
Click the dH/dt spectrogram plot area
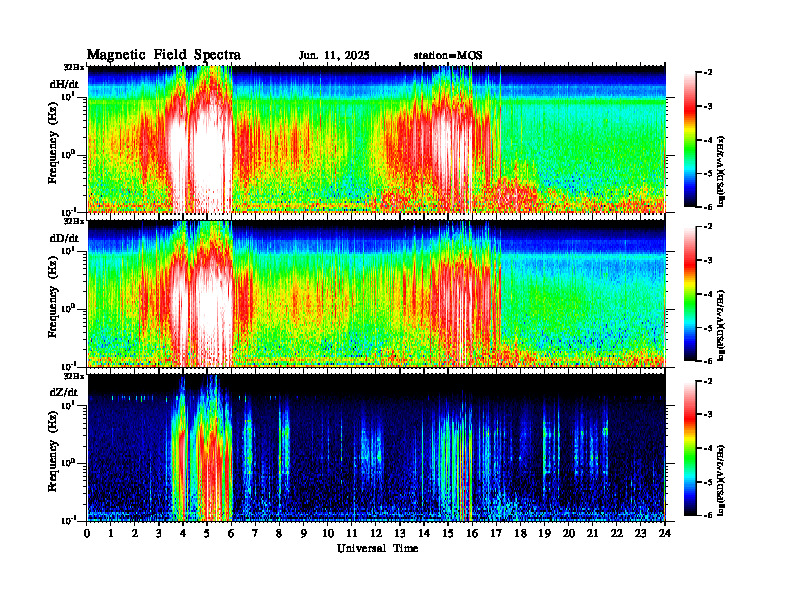pyautogui.click(x=376, y=138)
